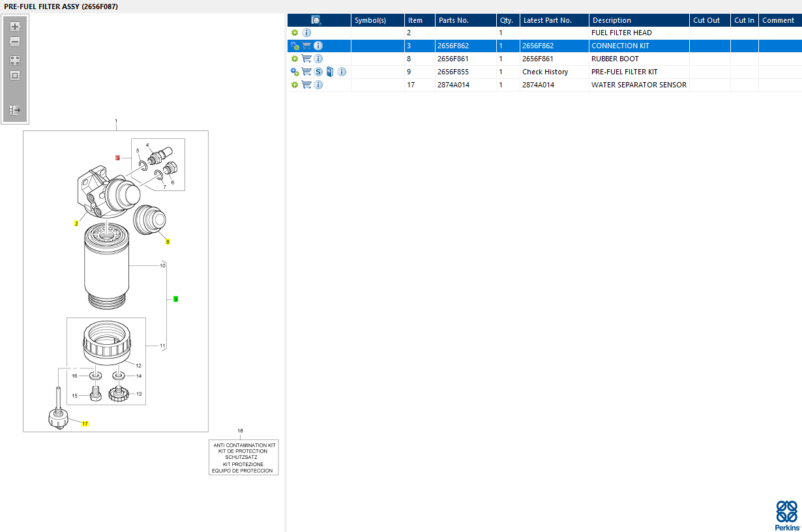Select yellow callout 17 on the diagram
The width and height of the screenshot is (802, 532).
click(x=85, y=424)
